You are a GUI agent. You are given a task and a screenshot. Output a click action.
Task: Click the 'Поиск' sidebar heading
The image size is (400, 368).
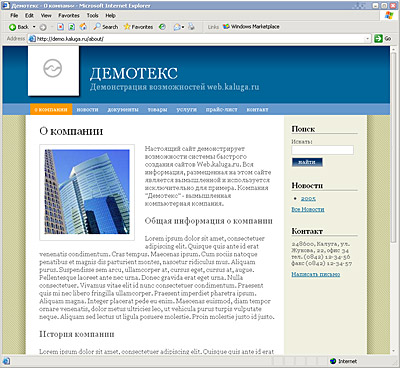[303, 129]
